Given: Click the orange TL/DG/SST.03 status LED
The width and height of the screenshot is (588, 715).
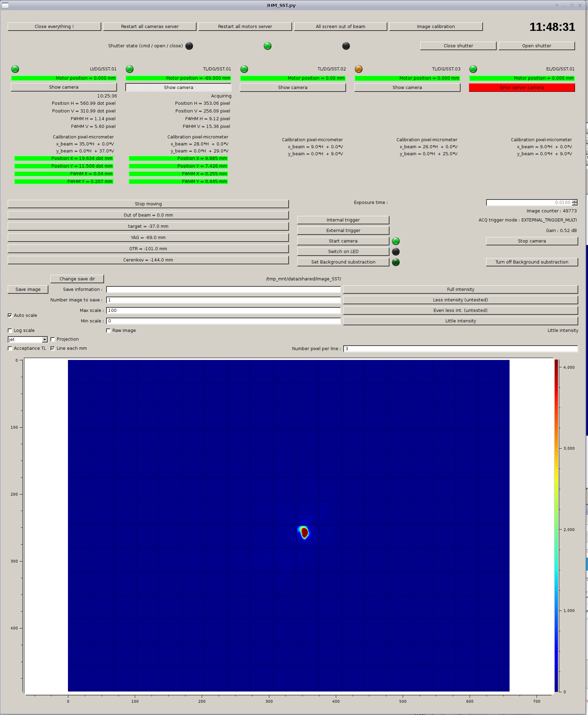Looking at the screenshot, I should [359, 69].
